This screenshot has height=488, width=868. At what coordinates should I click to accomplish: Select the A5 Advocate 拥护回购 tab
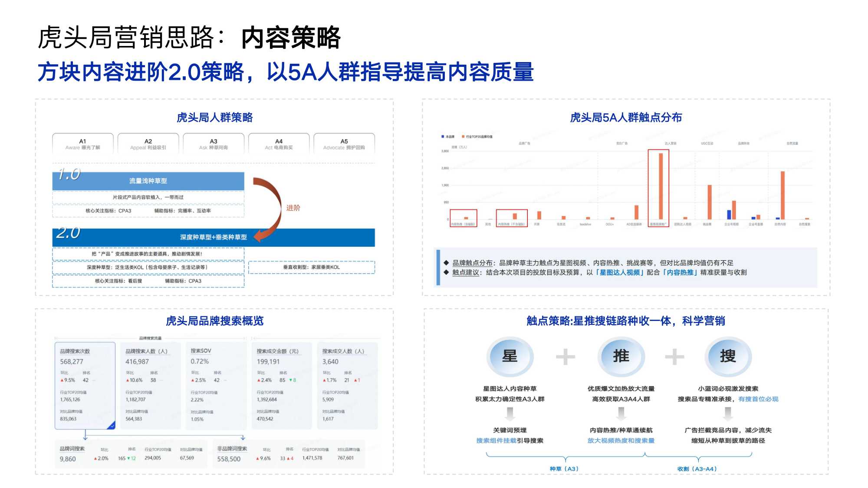tap(344, 144)
